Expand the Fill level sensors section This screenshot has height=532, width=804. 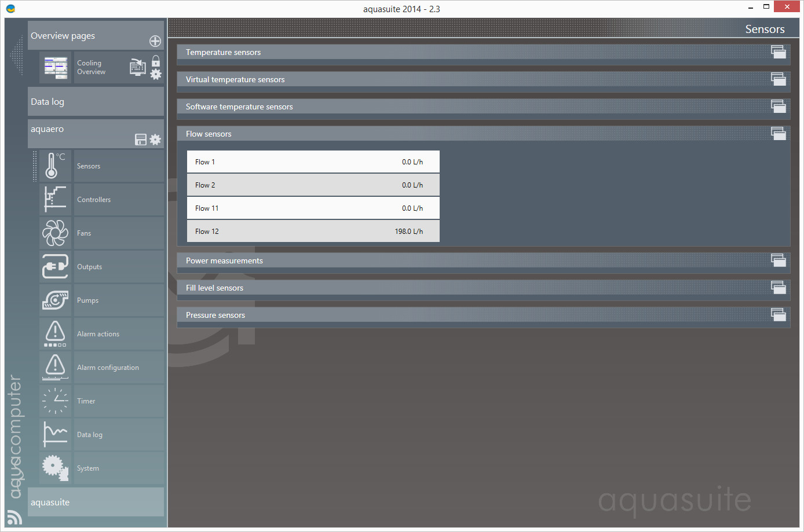(483, 288)
